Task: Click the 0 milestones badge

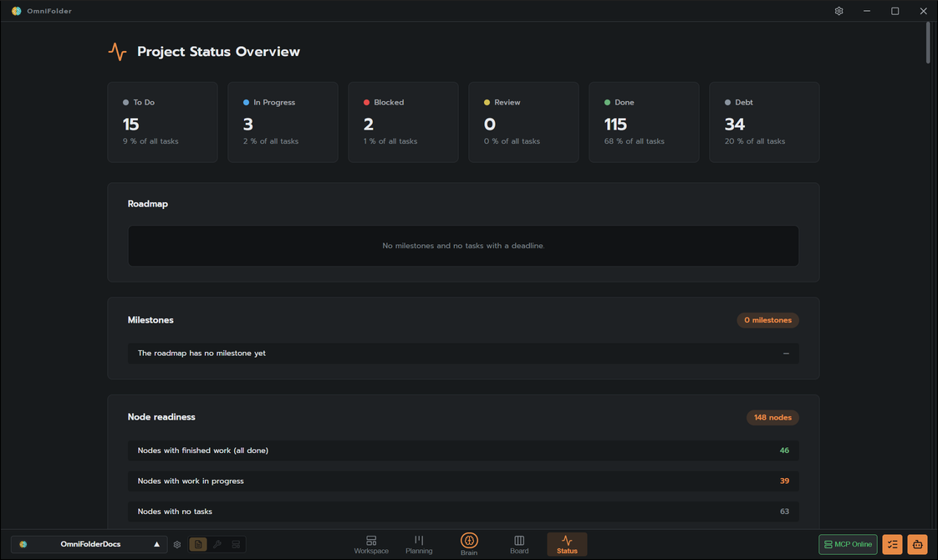Action: [767, 320]
